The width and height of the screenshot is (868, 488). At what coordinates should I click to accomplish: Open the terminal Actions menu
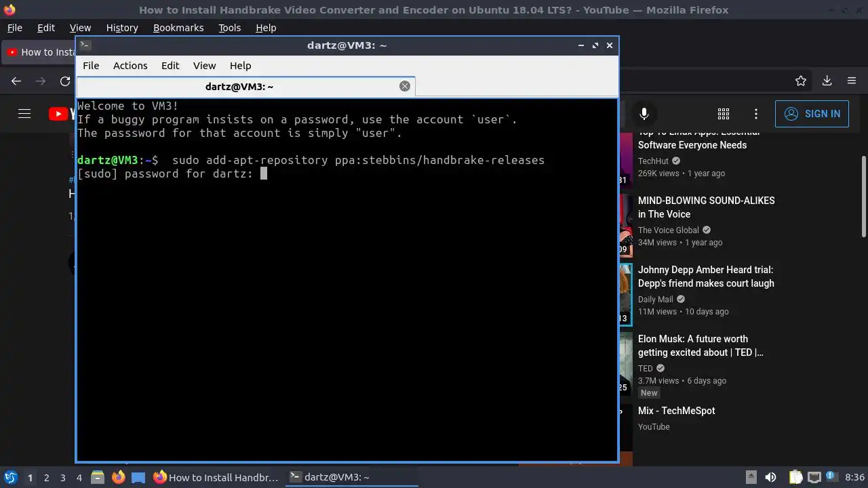(x=130, y=66)
